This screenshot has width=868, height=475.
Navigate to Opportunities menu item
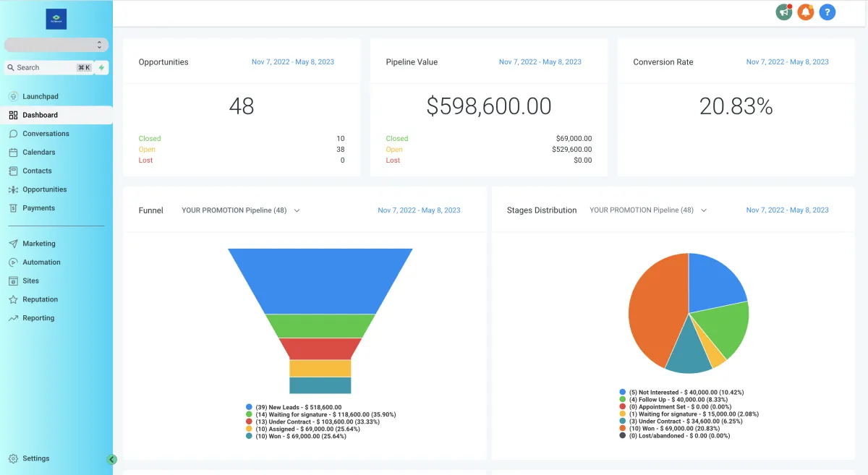pyautogui.click(x=45, y=189)
